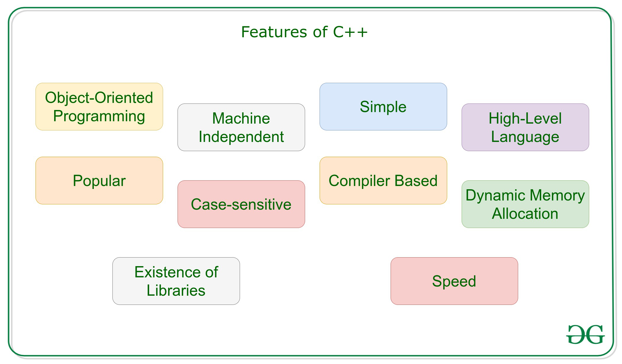This screenshot has width=622, height=364.
Task: Scroll within the features diagram area
Action: click(x=311, y=182)
